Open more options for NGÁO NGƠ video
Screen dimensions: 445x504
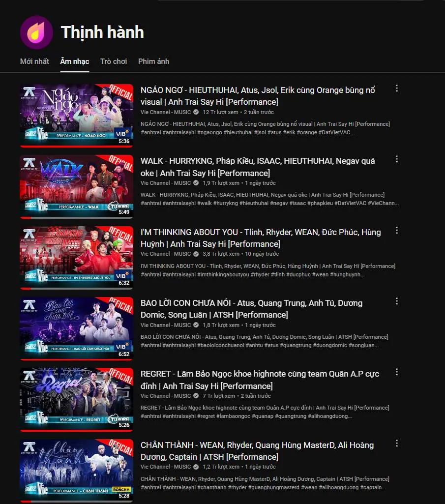click(397, 89)
